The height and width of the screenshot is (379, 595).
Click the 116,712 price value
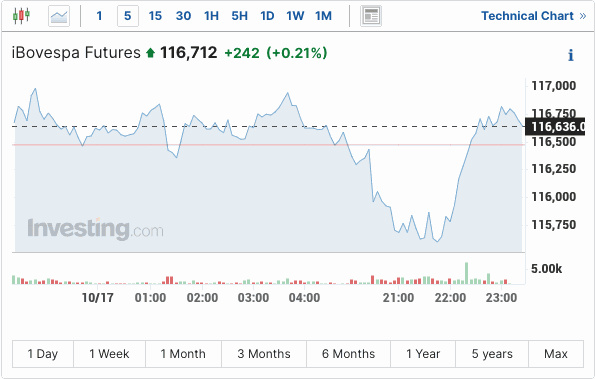[x=189, y=53]
